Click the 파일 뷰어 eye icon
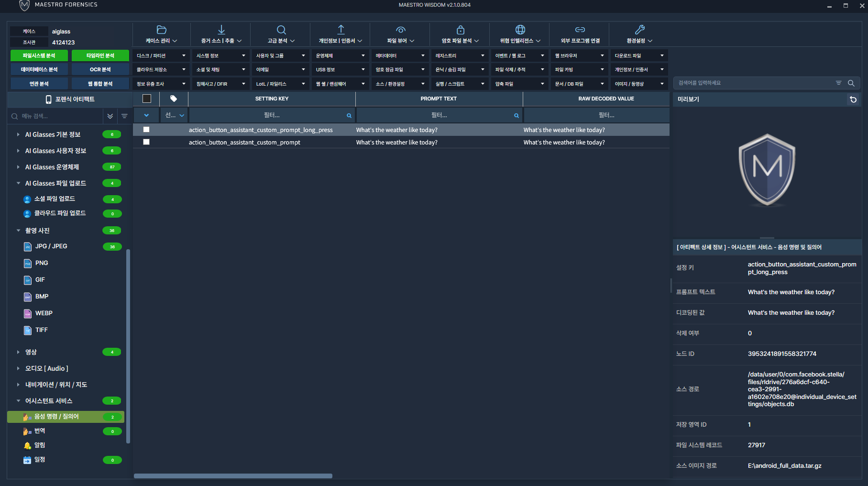This screenshot has height=486, width=868. point(401,30)
